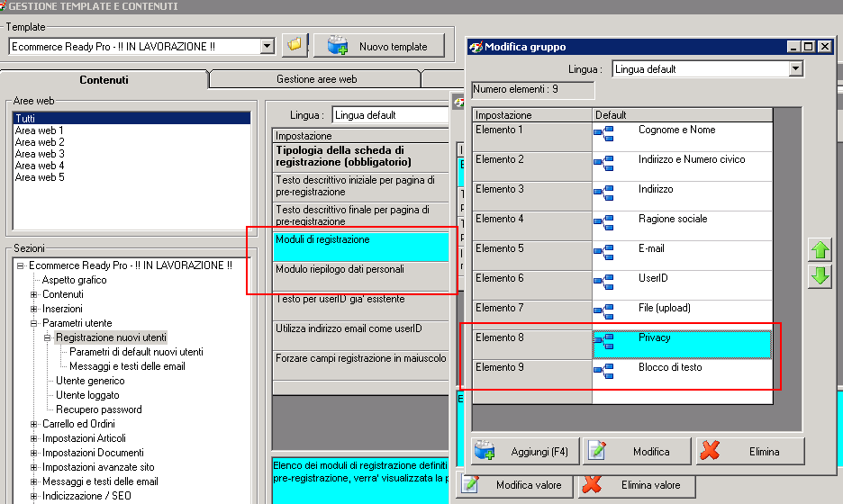Click the Elemento 3 Indirizzo icon
Image resolution: width=843 pixels, height=504 pixels.
tap(603, 193)
